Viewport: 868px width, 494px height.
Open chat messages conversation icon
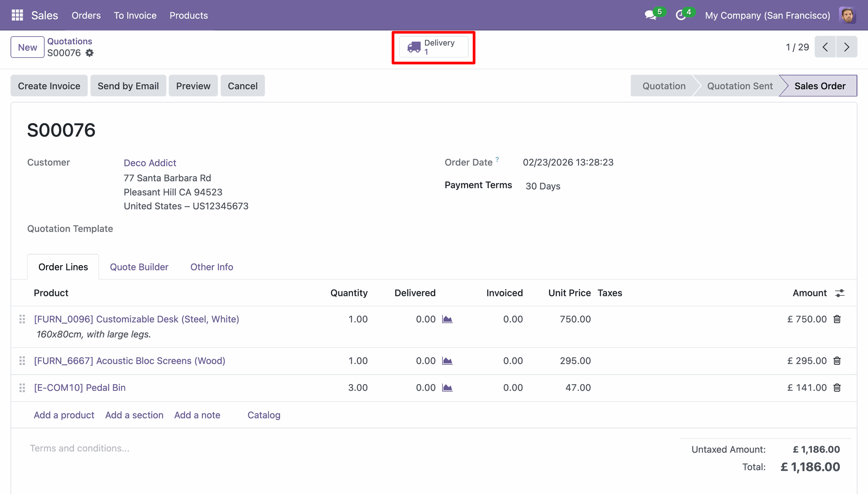coord(650,15)
